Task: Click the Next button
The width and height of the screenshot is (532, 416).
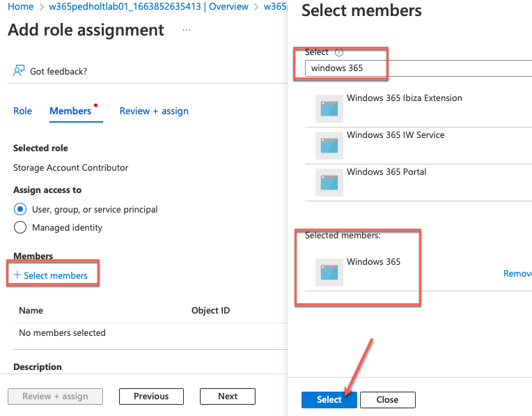Action: coord(228,396)
